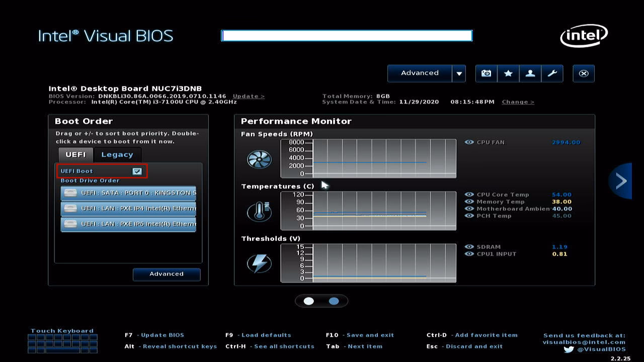
Task: Click the screenshot camera icon
Action: (486, 73)
